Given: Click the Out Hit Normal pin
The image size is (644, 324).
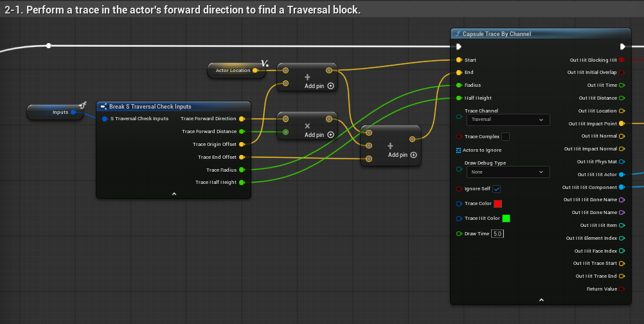Looking at the screenshot, I should [x=622, y=136].
